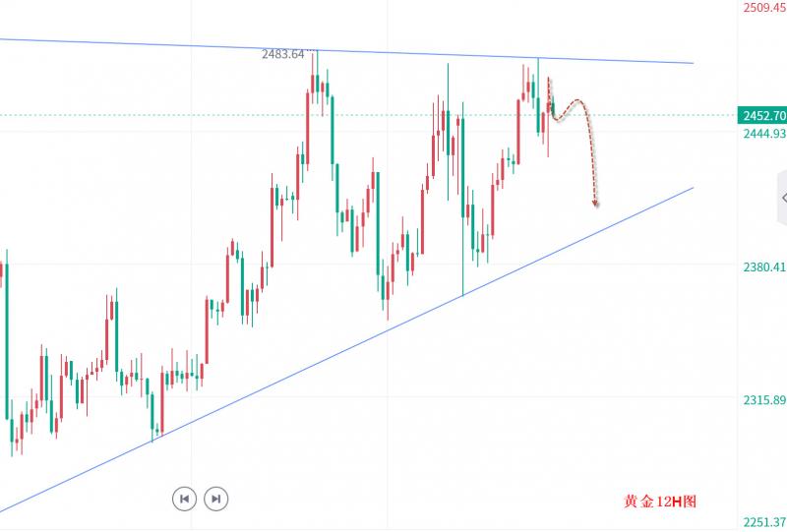
Task: Click the 2483.64 high price annotation
Action: coord(283,54)
